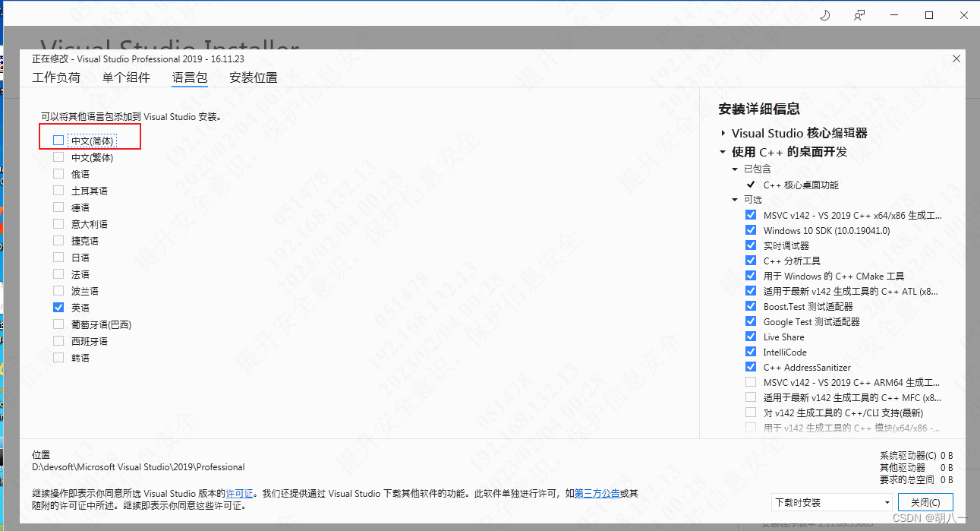Collapse the 已包含 section
Viewport: 980px width, 531px height.
735,169
